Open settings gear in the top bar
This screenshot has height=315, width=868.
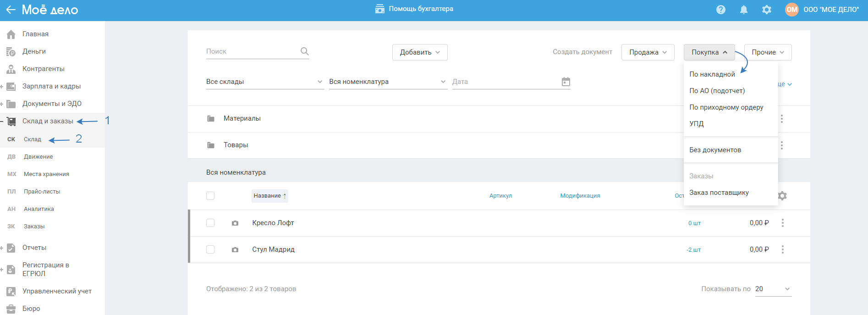767,10
